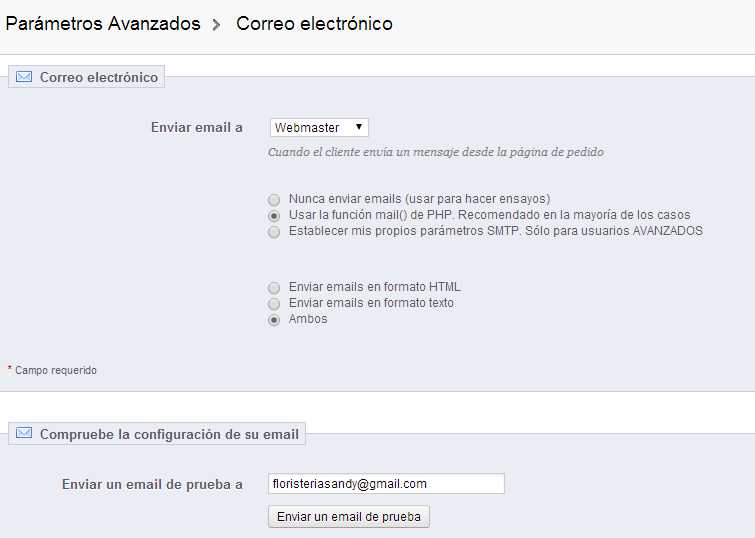Viewport: 755px width, 538px height.
Task: Click Compruebe la configuración de su email heading
Action: (169, 434)
